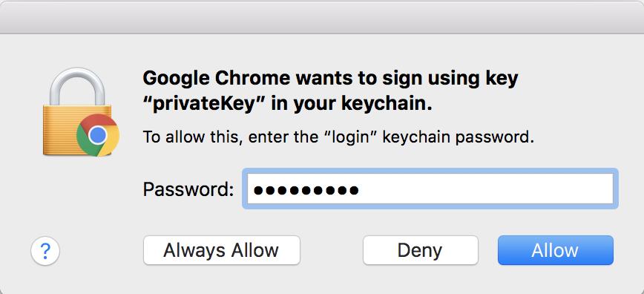
Task: Confirm with the blue Allow button
Action: pyautogui.click(x=555, y=250)
